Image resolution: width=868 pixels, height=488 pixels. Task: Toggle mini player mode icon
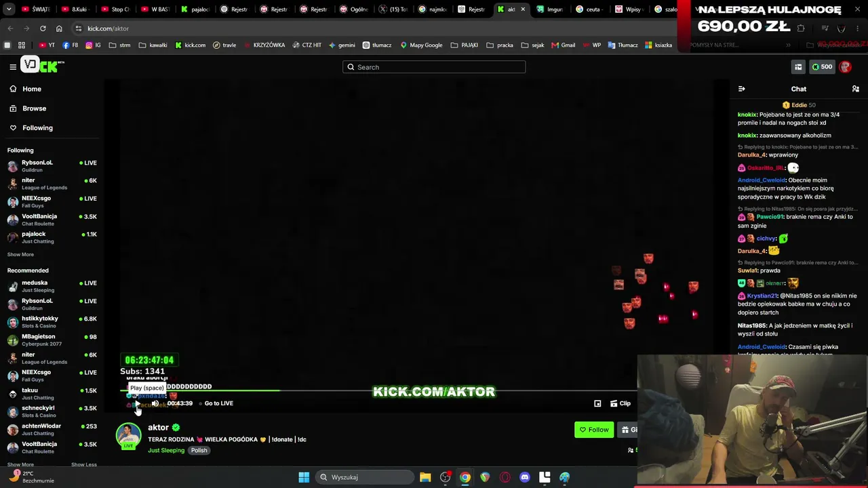[597, 403]
